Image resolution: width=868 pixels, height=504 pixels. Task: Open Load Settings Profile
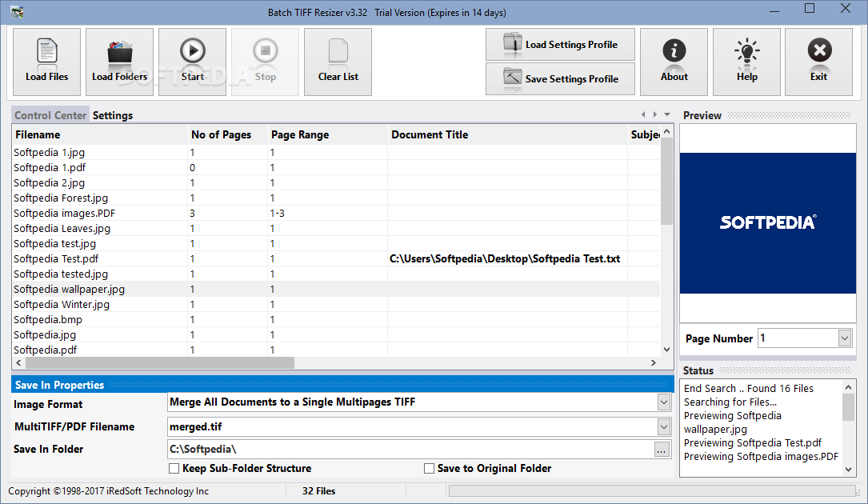coord(560,44)
